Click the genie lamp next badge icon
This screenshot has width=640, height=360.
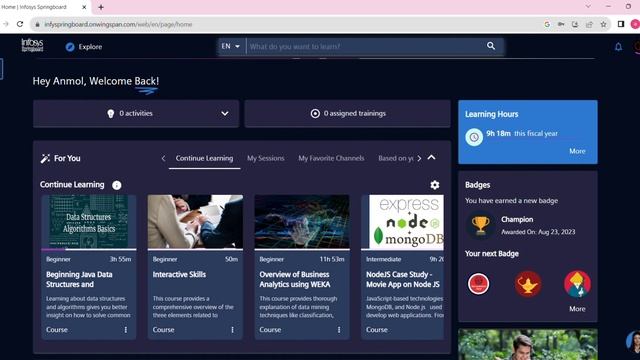coord(528,284)
